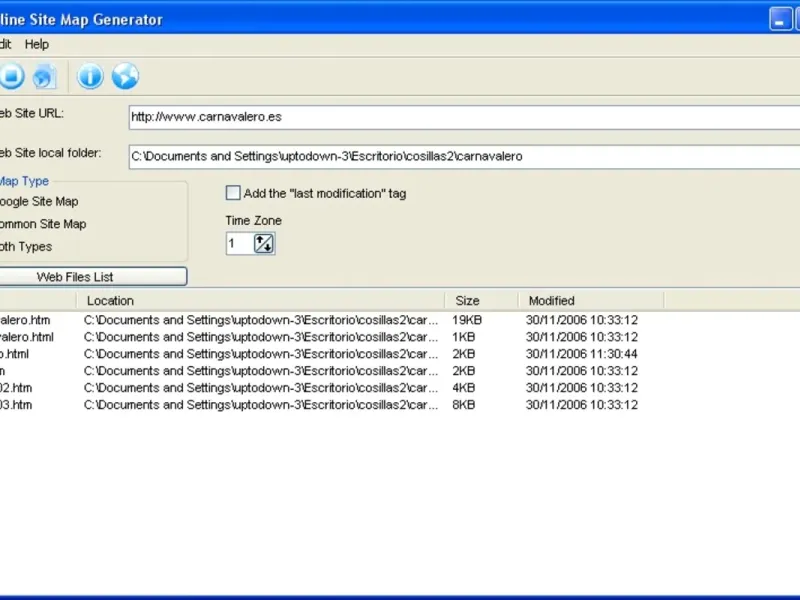The height and width of the screenshot is (600, 800).
Task: Click the stop toolbar icon
Action: [11, 76]
